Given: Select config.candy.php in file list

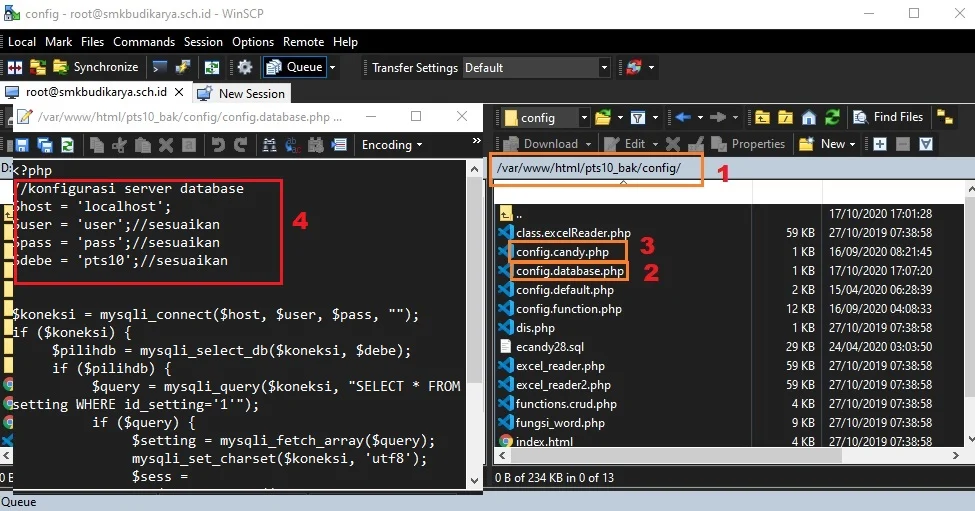Looking at the screenshot, I should [562, 252].
